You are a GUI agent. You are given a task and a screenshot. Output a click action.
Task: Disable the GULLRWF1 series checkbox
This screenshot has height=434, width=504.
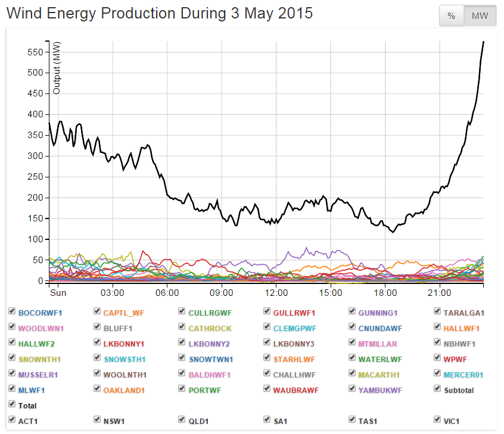267,311
